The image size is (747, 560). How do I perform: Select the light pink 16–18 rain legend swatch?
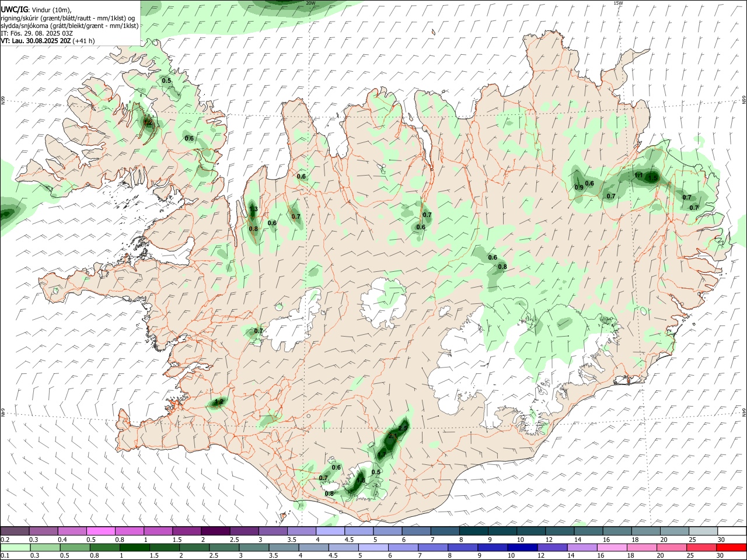[612, 547]
